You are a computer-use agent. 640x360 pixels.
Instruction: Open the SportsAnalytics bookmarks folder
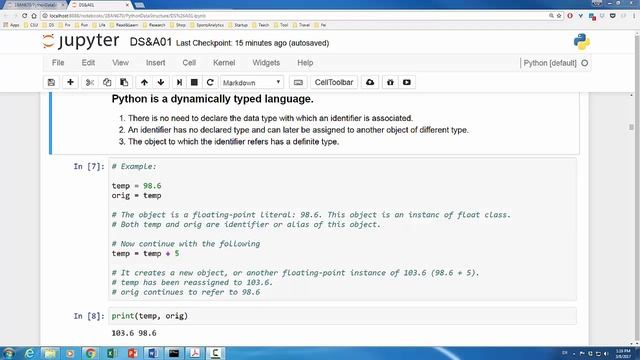click(x=207, y=25)
